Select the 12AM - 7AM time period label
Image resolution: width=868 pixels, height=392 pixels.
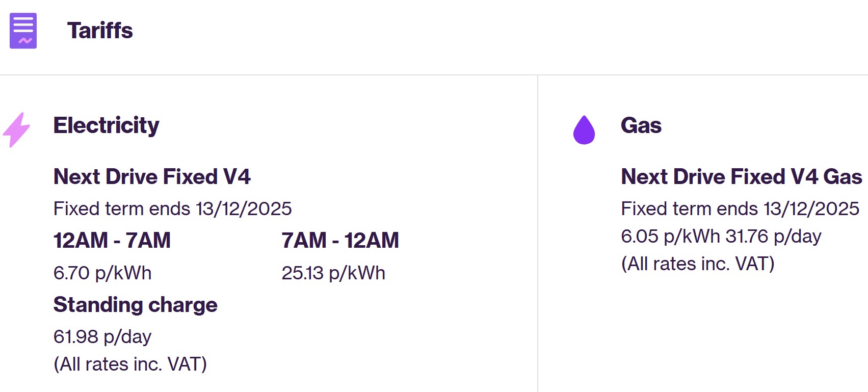[112, 241]
